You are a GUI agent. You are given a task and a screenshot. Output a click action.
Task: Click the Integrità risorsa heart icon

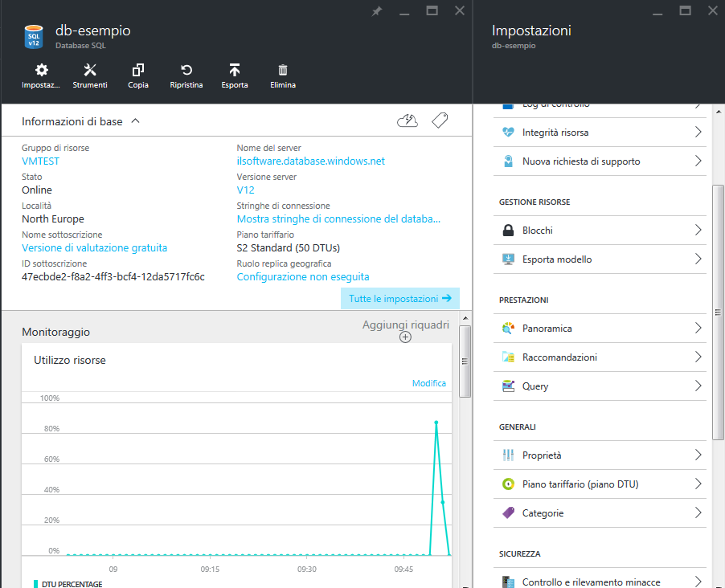pos(508,133)
